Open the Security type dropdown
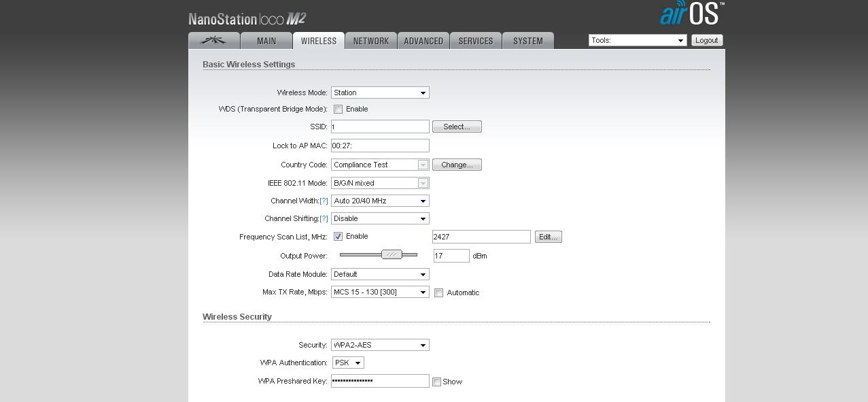This screenshot has height=402, width=868. pyautogui.click(x=379, y=346)
